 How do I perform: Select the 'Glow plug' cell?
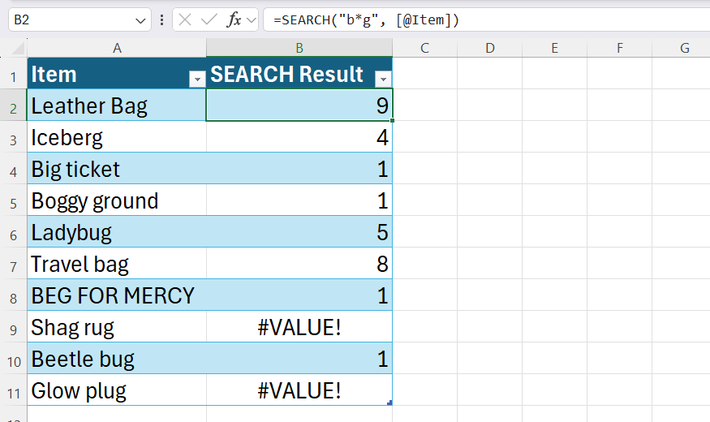[x=117, y=390]
